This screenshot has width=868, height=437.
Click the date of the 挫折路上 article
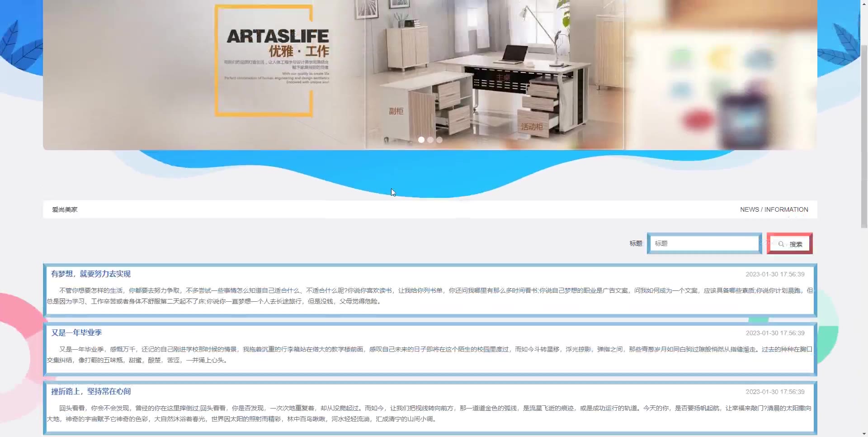[775, 392]
